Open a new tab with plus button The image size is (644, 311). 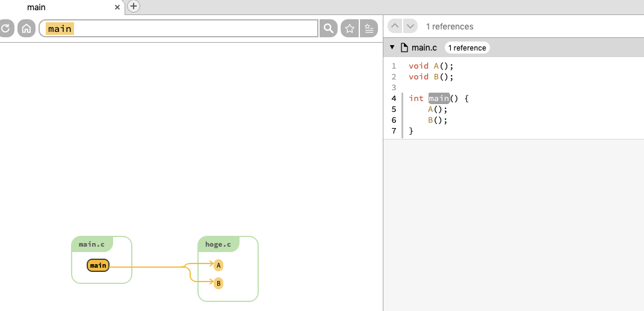tap(134, 6)
